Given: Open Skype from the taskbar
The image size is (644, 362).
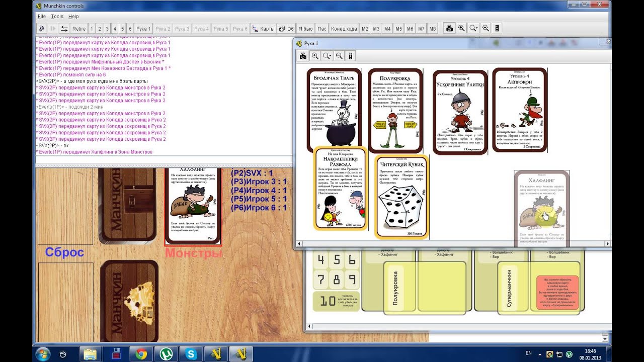Looking at the screenshot, I should pos(191,354).
